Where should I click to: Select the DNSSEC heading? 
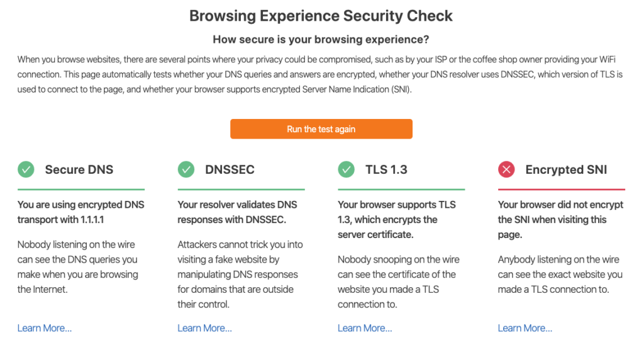(230, 169)
